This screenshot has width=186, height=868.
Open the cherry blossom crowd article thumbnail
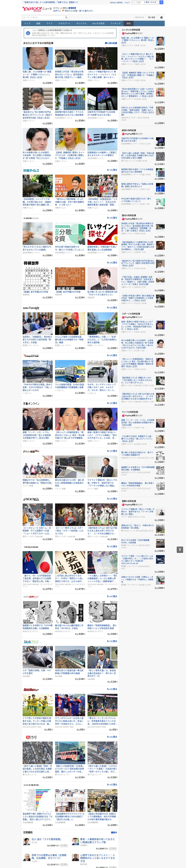(38, 467)
